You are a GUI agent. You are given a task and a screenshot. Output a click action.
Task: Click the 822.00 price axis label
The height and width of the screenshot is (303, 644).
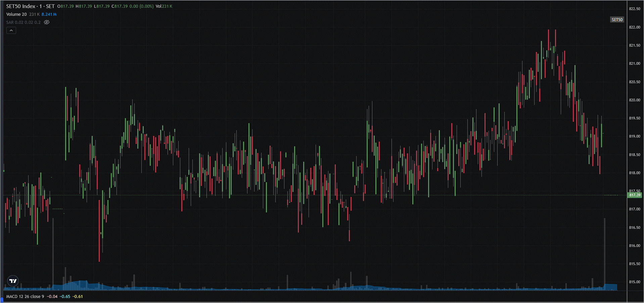tap(635, 27)
